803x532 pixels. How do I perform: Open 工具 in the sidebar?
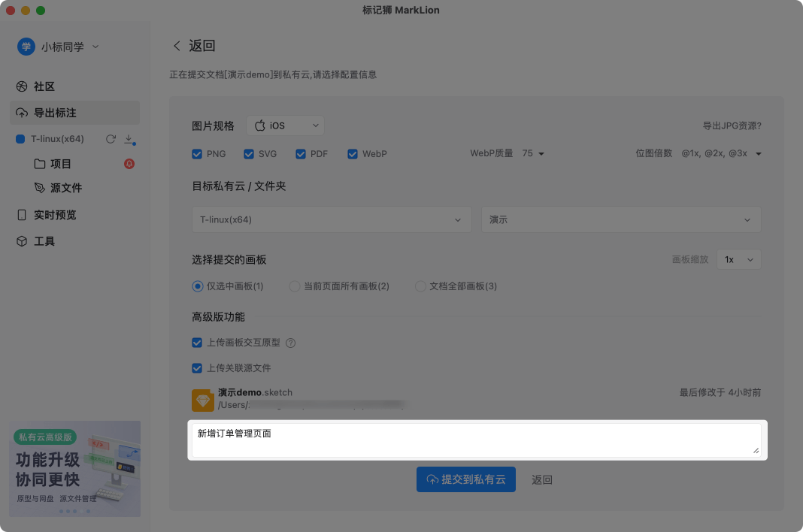(44, 241)
